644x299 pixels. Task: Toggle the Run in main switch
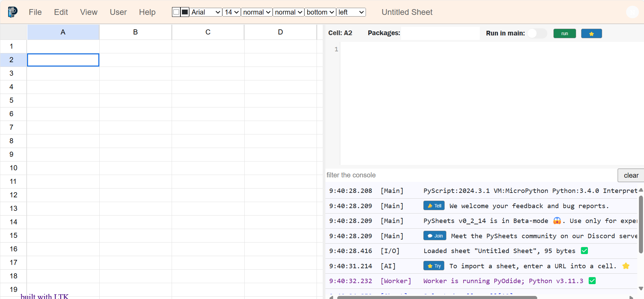coord(537,33)
